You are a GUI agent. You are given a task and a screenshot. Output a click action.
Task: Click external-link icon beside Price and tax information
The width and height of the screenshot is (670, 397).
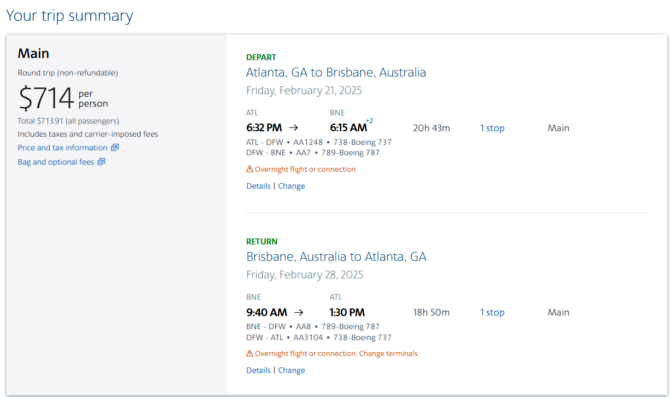115,147
